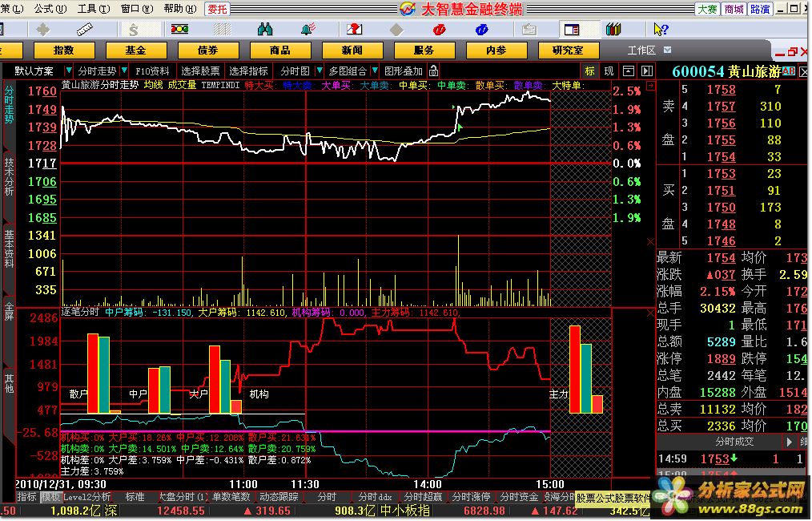
Task: Click the 指数 category button
Action: [x=64, y=50]
